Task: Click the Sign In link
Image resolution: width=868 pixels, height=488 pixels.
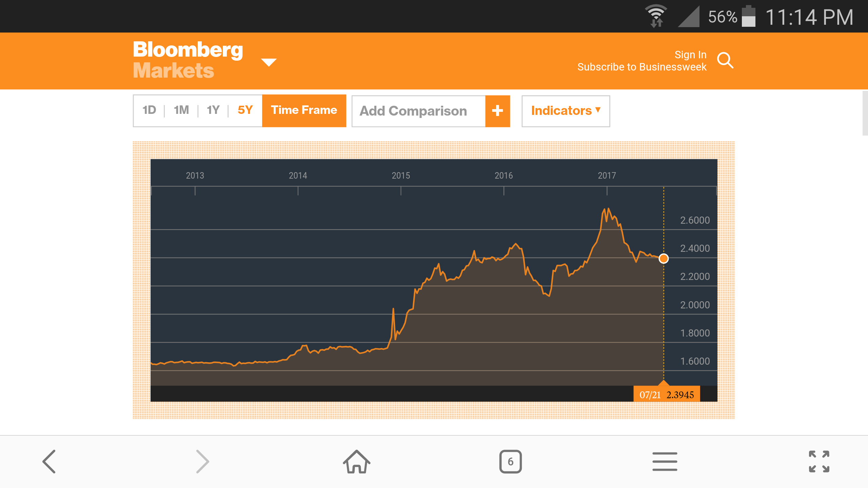Action: (690, 55)
